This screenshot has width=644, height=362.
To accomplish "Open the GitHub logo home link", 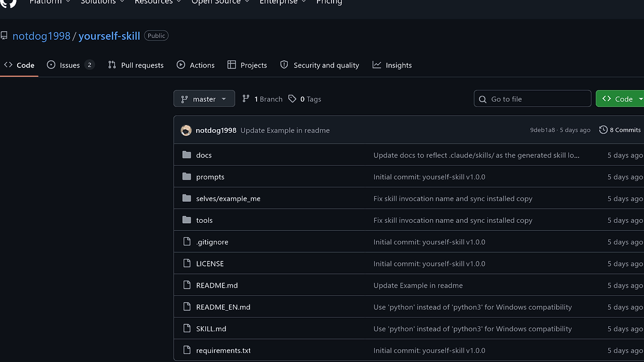I will [9, 3].
